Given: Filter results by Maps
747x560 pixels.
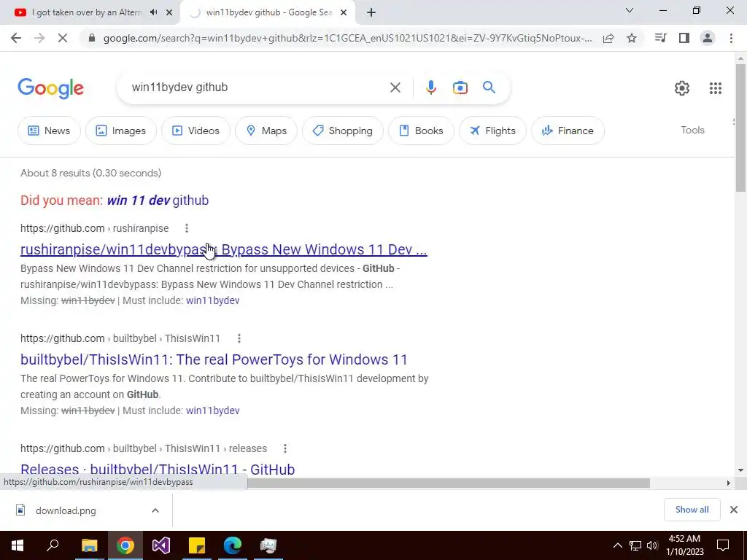Looking at the screenshot, I should (x=266, y=131).
